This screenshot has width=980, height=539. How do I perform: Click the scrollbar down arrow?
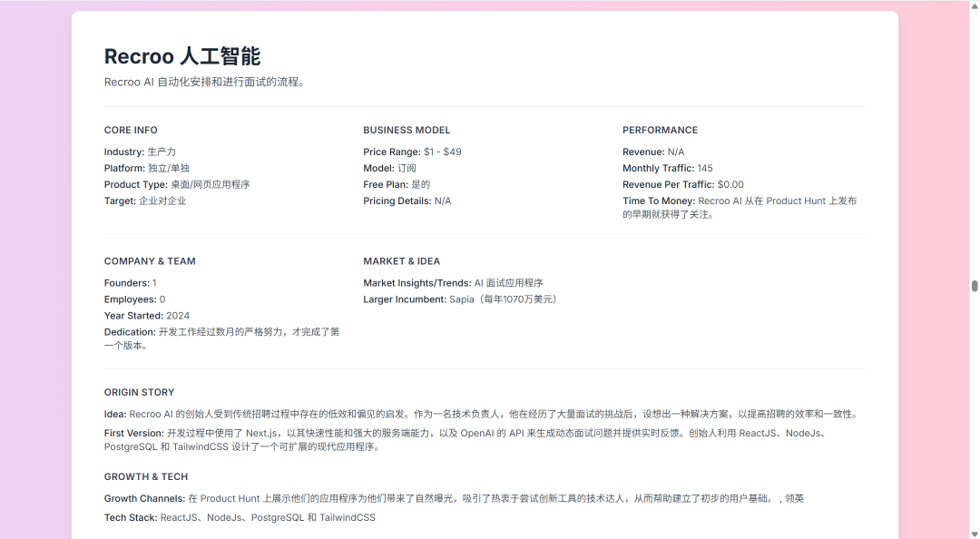975,534
